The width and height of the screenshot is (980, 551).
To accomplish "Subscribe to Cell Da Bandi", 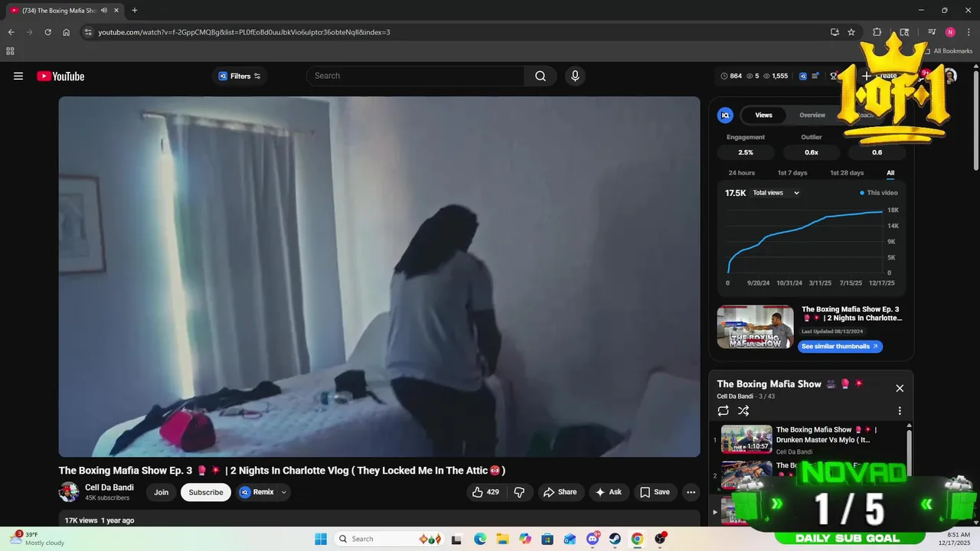I will (x=206, y=492).
